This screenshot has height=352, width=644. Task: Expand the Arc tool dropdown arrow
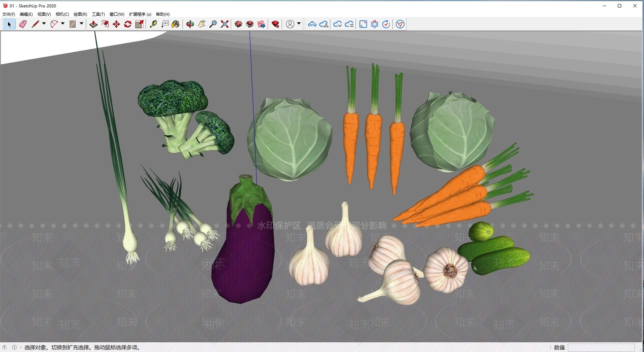coord(63,24)
